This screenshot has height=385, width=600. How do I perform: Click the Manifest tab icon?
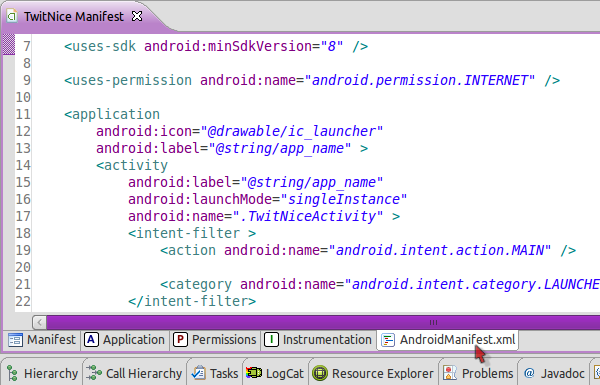(x=15, y=340)
